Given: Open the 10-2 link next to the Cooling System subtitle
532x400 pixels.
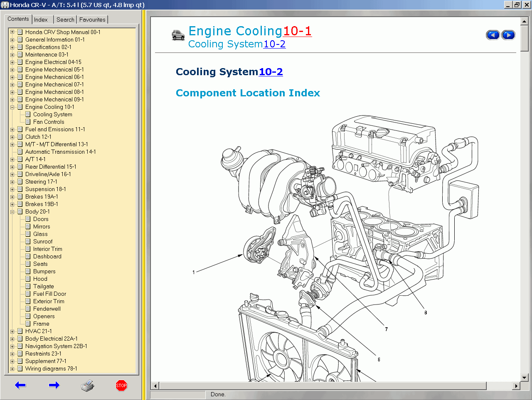Looking at the screenshot, I should (274, 44).
